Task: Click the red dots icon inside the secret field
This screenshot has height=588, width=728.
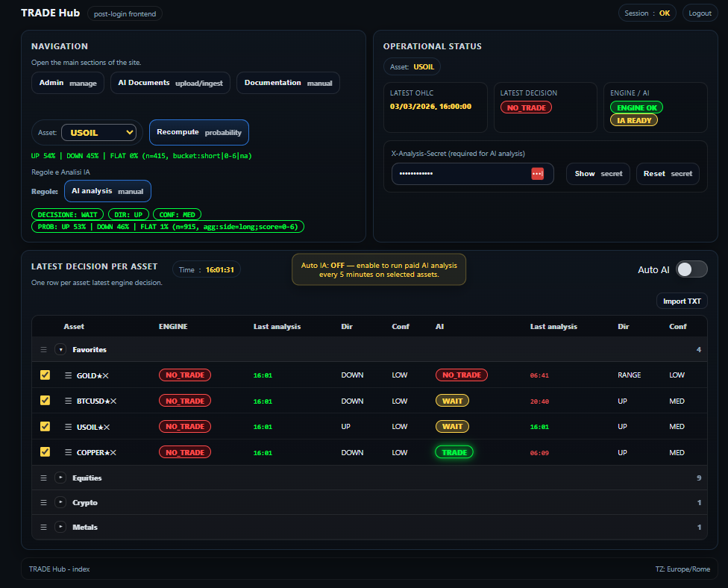Action: [x=539, y=174]
